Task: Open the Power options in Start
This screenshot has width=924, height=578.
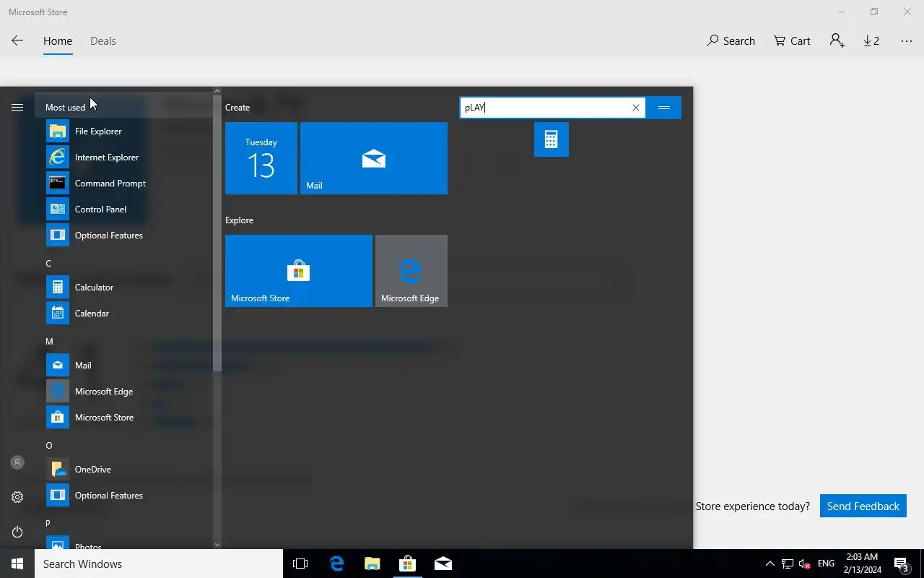Action: [x=17, y=532]
